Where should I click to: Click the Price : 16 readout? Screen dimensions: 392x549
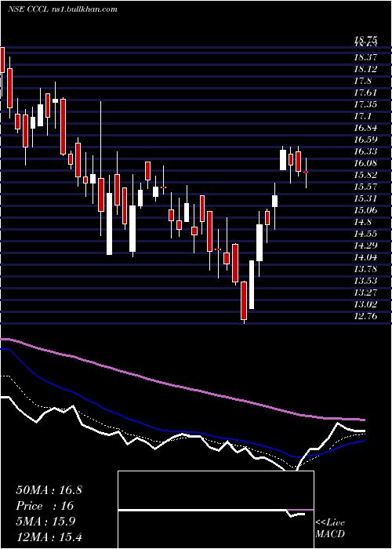[x=45, y=506]
